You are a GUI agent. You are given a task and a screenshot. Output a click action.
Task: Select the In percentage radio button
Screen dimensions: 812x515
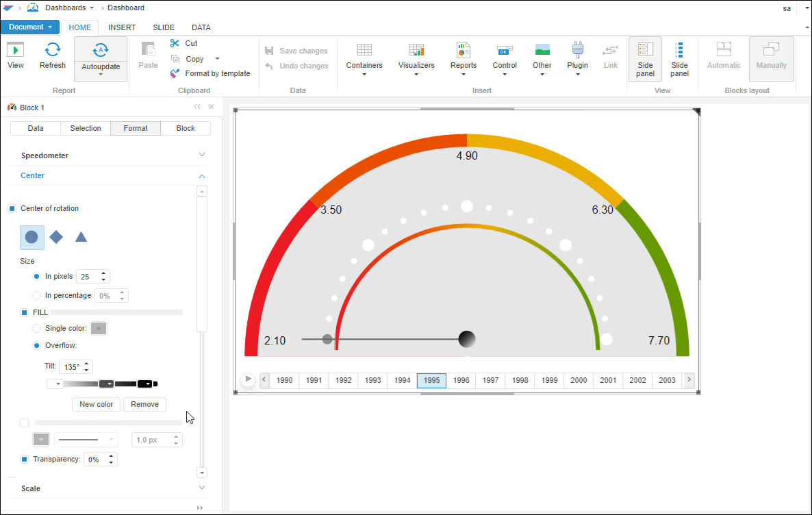coord(37,296)
